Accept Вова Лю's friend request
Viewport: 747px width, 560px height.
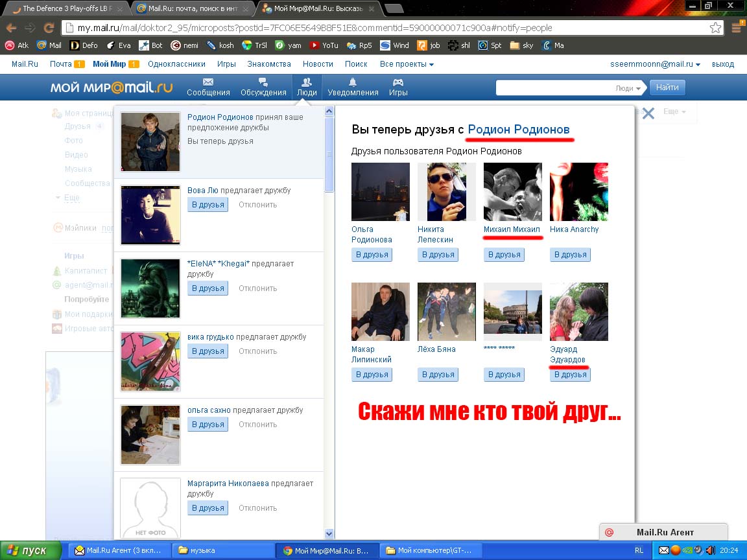point(207,205)
